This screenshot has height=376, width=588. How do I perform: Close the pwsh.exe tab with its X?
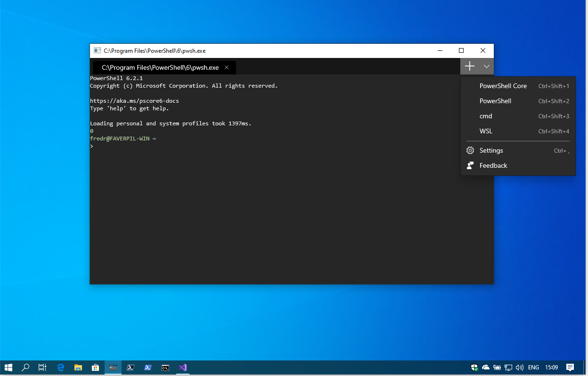[227, 67]
